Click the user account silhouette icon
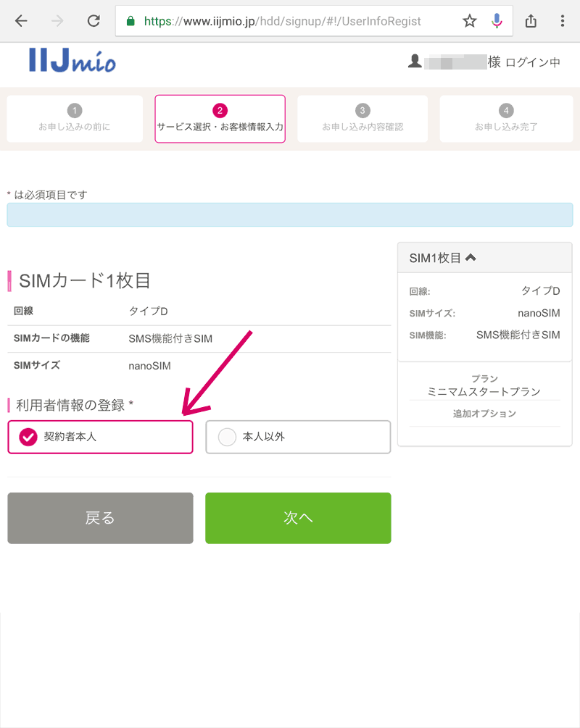 (x=415, y=62)
